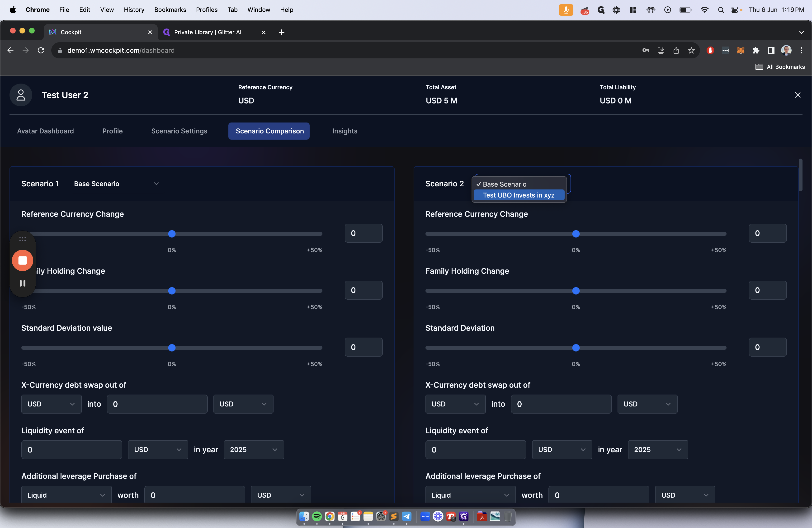
Task: Select the Scenario Comparison tab
Action: click(x=269, y=131)
